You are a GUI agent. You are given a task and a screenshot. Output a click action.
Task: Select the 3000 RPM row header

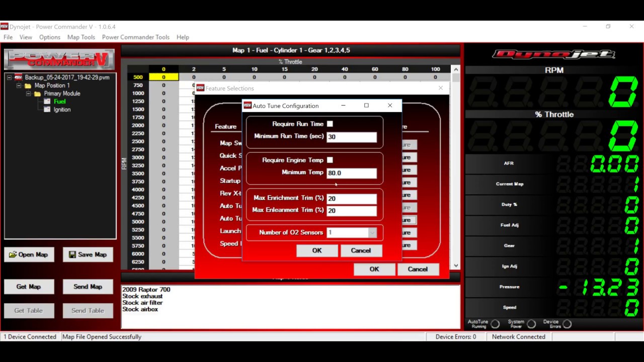point(138,157)
